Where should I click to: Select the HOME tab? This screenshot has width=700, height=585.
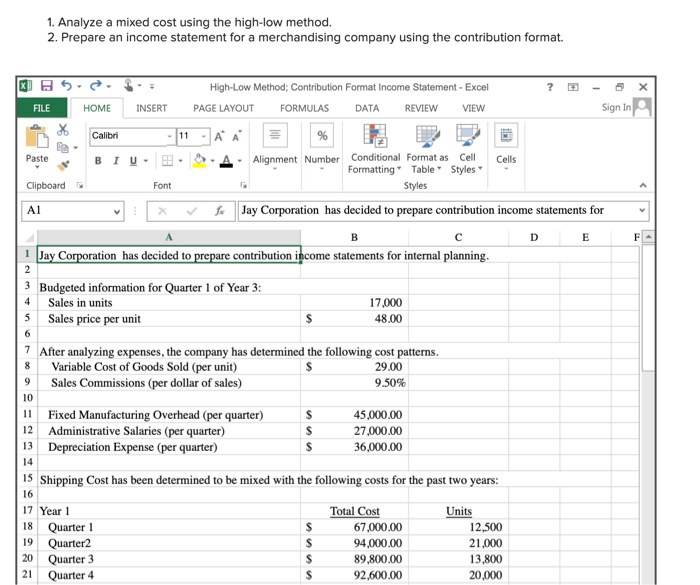point(97,108)
